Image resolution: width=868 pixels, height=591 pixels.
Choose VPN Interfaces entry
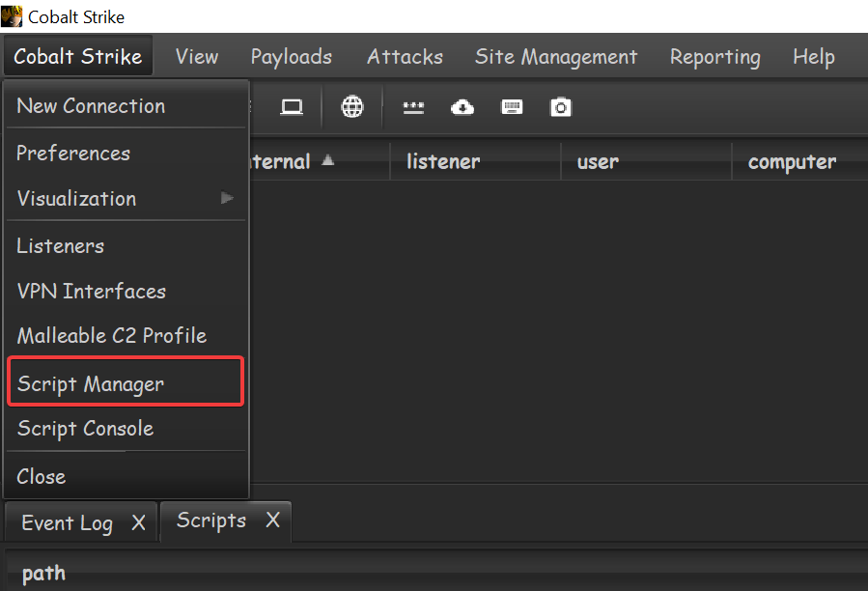[126, 291]
